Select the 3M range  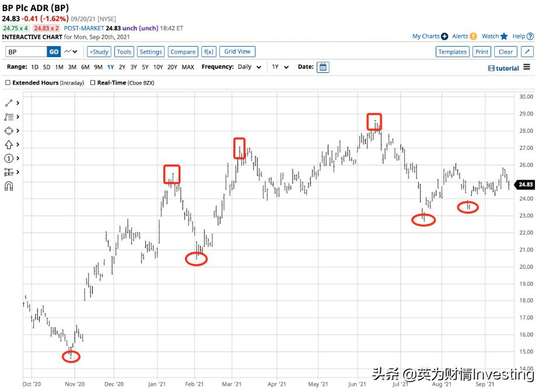[x=72, y=67]
